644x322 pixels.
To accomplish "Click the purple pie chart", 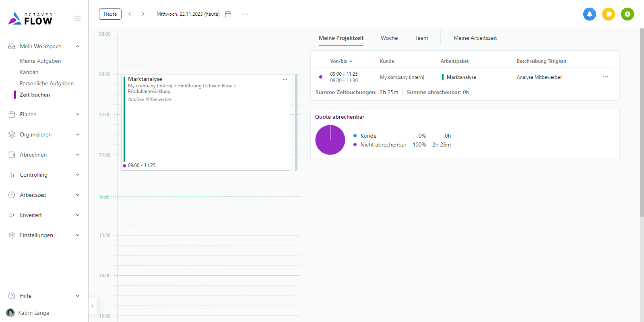I will click(330, 140).
